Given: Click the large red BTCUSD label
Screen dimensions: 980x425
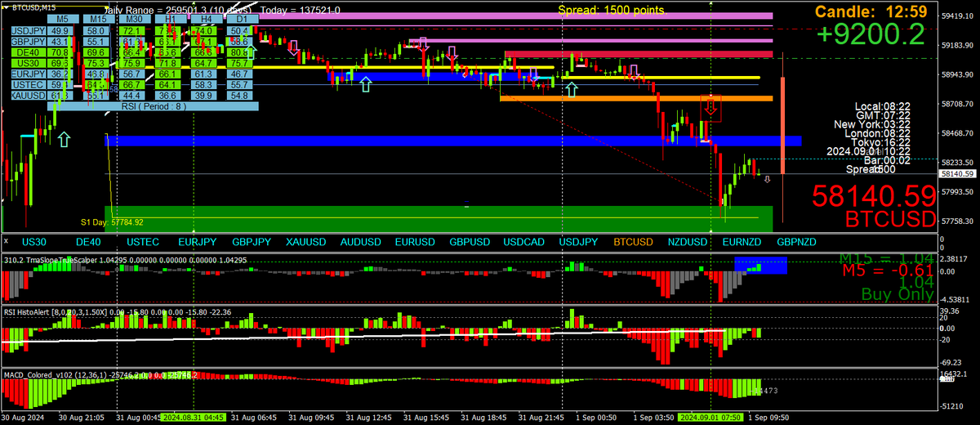Looking at the screenshot, I should 890,219.
